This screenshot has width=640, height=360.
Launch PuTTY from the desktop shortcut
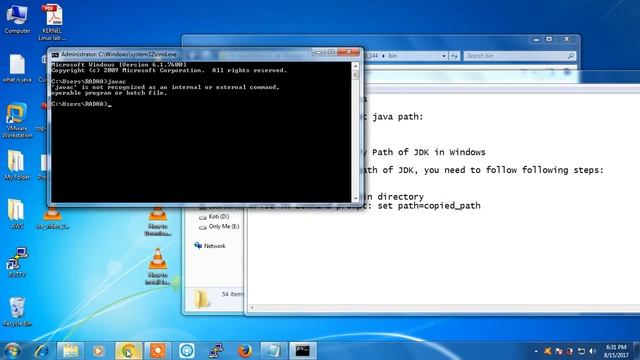[17, 262]
